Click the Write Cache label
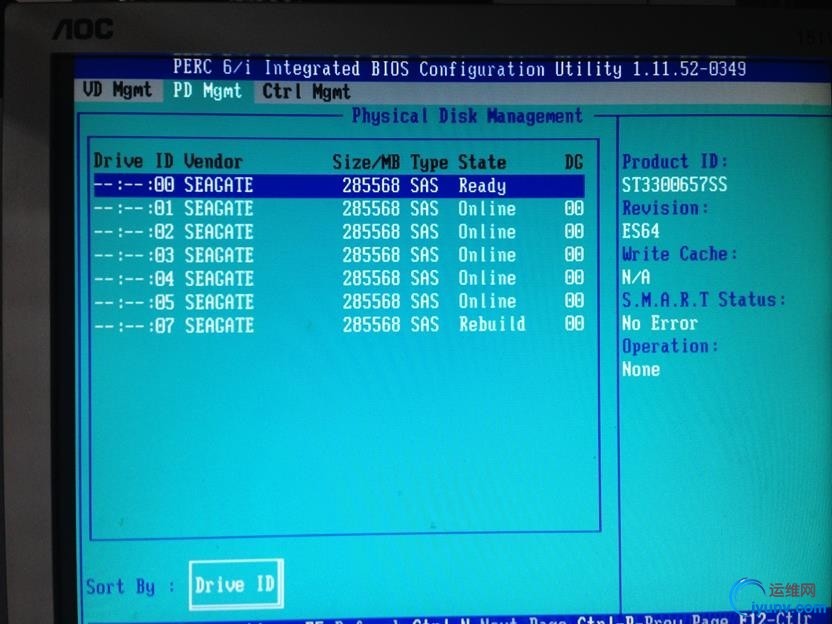832x624 pixels. (680, 254)
